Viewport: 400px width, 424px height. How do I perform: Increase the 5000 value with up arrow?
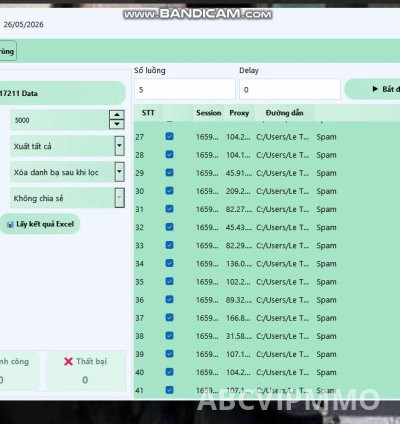click(x=117, y=115)
